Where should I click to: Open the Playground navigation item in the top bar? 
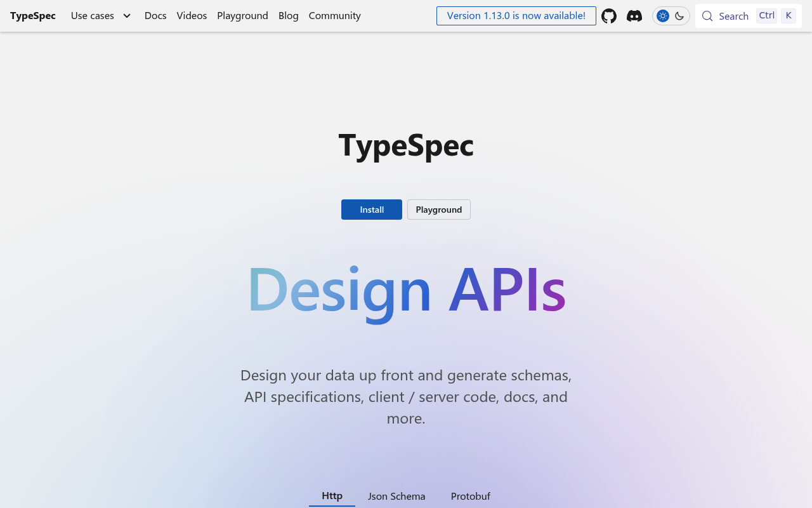tap(242, 16)
